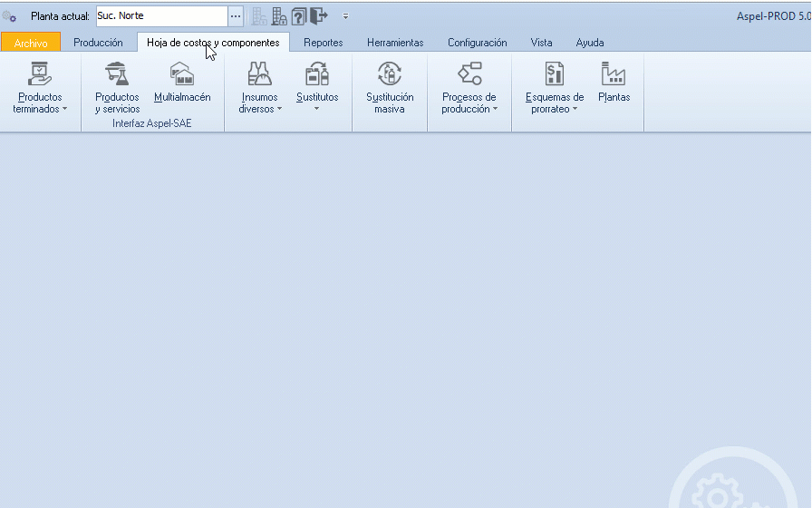The height and width of the screenshot is (508, 812).
Task: Open the Reportes tab
Action: [x=324, y=43]
